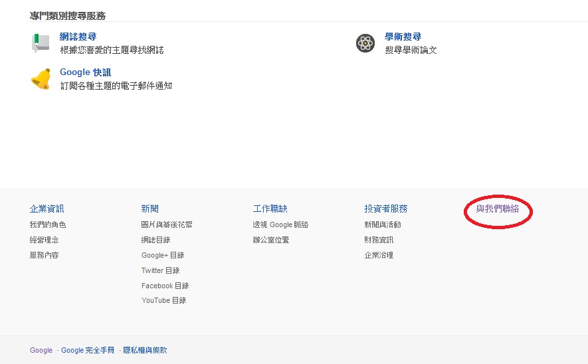Open the 辦公室位置 link

click(271, 240)
